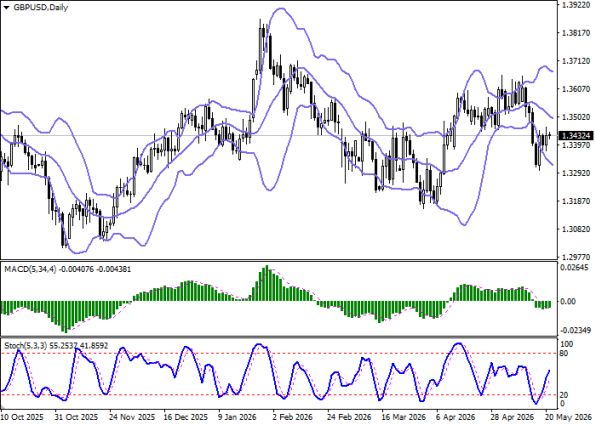Viewport: 596px width, 425px height.
Task: Select the 24 Feb 2026 date label
Action: point(349,417)
